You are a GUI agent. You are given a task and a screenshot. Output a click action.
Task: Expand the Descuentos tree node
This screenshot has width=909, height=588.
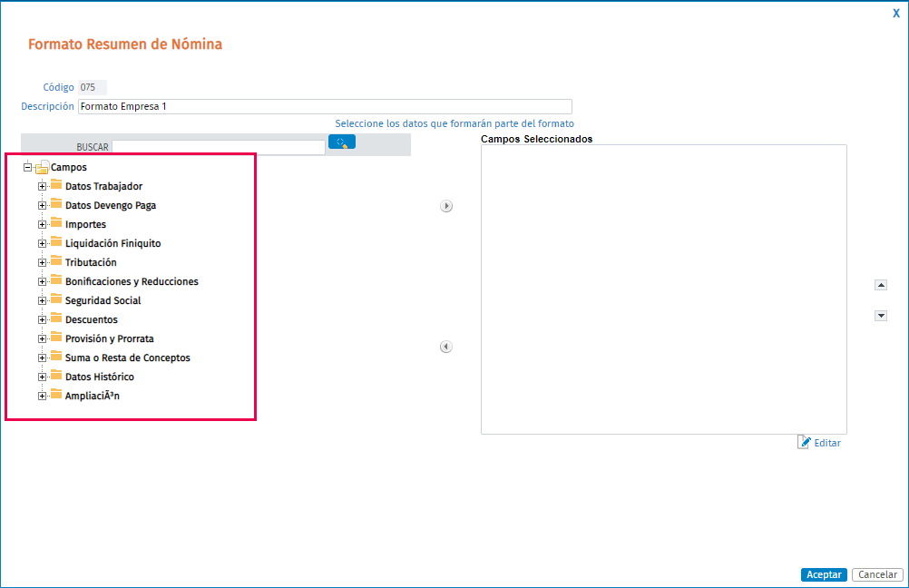coord(42,319)
